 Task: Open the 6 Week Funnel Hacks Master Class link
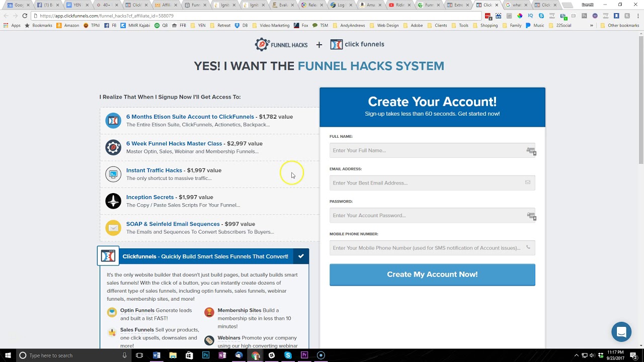pos(174,143)
